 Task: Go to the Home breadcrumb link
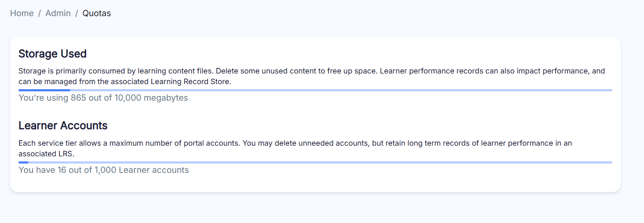click(x=22, y=13)
